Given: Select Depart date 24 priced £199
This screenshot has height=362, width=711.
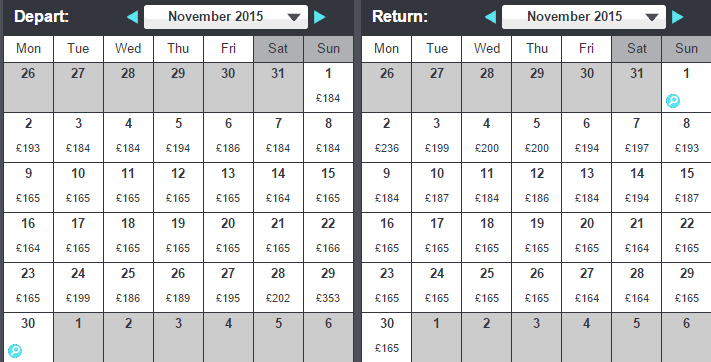Looking at the screenshot, I should tap(78, 287).
